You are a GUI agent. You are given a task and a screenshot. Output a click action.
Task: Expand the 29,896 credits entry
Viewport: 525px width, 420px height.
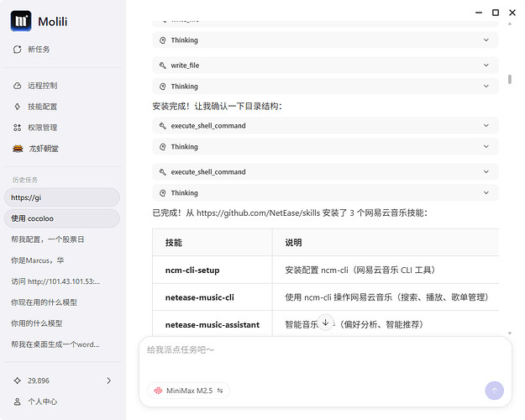point(63,381)
